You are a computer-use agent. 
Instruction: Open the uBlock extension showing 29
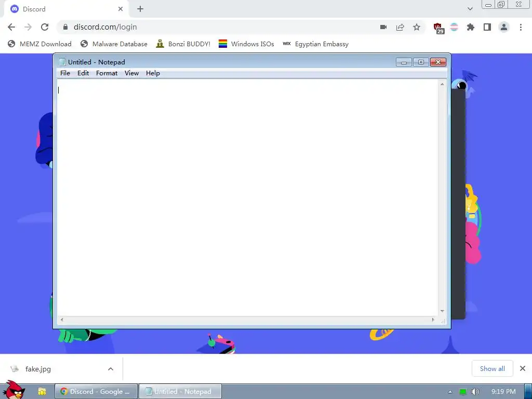(438, 28)
